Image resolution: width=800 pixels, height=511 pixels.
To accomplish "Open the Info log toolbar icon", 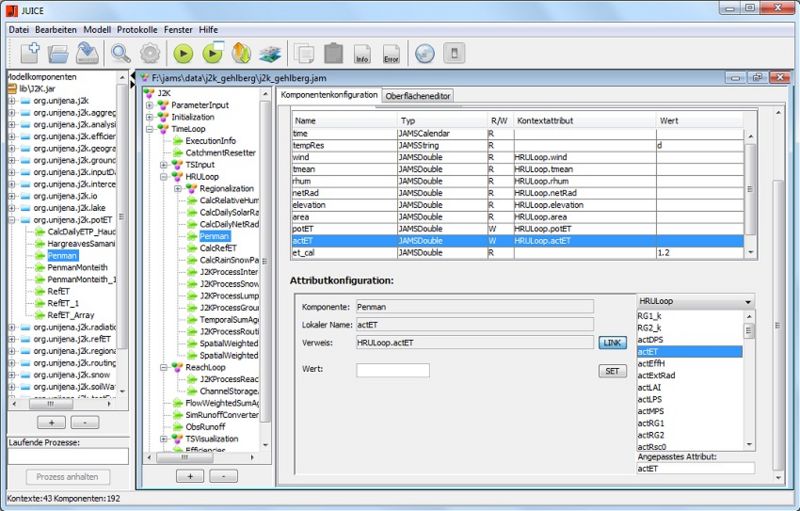I will pyautogui.click(x=363, y=54).
